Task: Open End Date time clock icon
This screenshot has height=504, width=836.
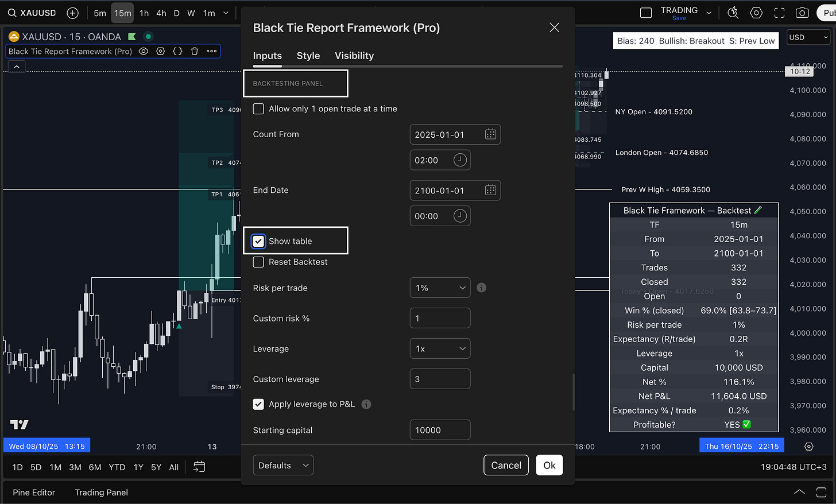Action: pyautogui.click(x=460, y=216)
